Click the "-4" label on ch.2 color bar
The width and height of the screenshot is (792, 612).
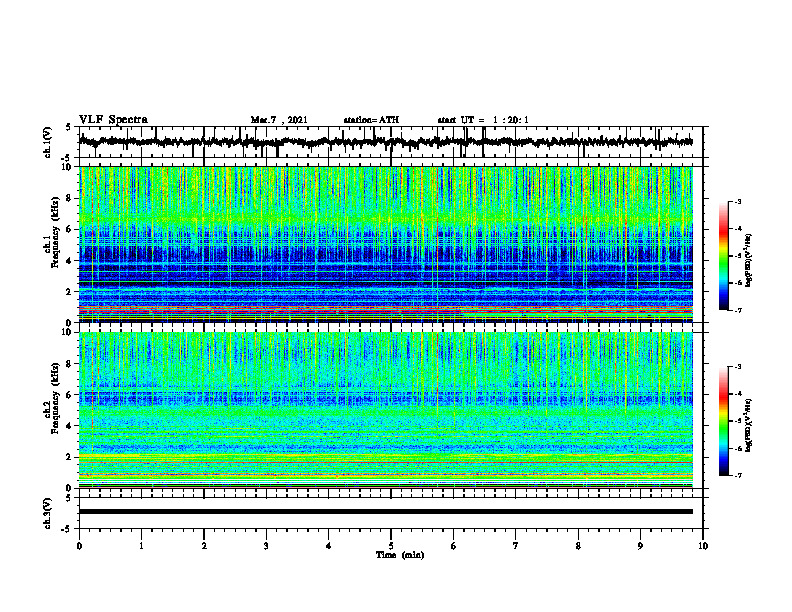click(x=737, y=394)
